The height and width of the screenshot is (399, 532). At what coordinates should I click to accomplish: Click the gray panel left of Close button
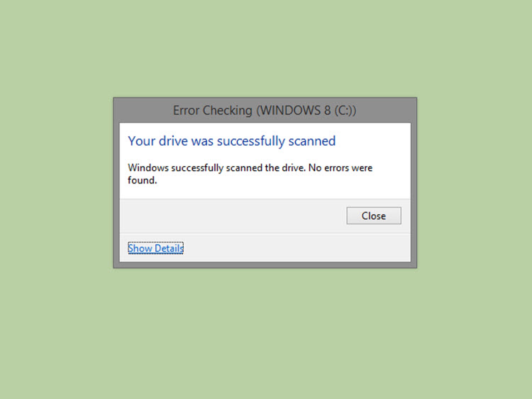(x=232, y=216)
